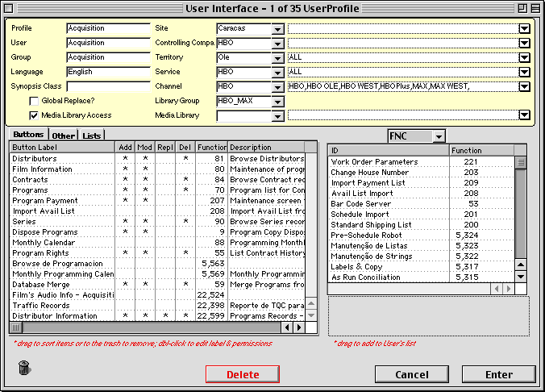Switch to the Buttons tab
The width and height of the screenshot is (545, 392).
click(28, 135)
